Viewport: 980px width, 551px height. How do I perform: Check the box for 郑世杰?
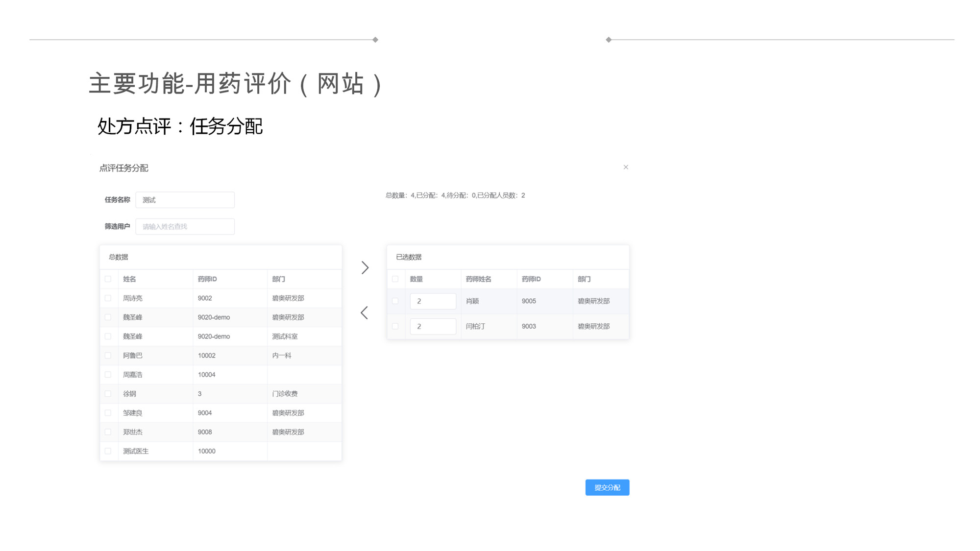tap(108, 432)
